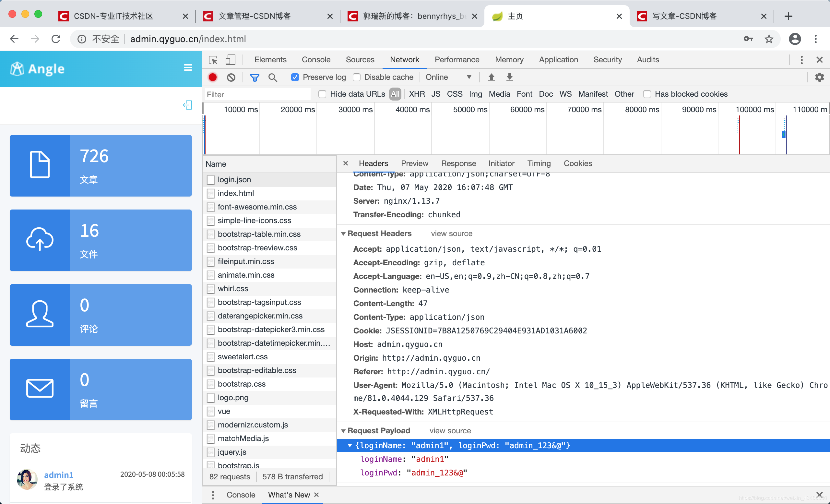
Task: Check the Hide data URLs checkbox
Action: pyautogui.click(x=322, y=94)
